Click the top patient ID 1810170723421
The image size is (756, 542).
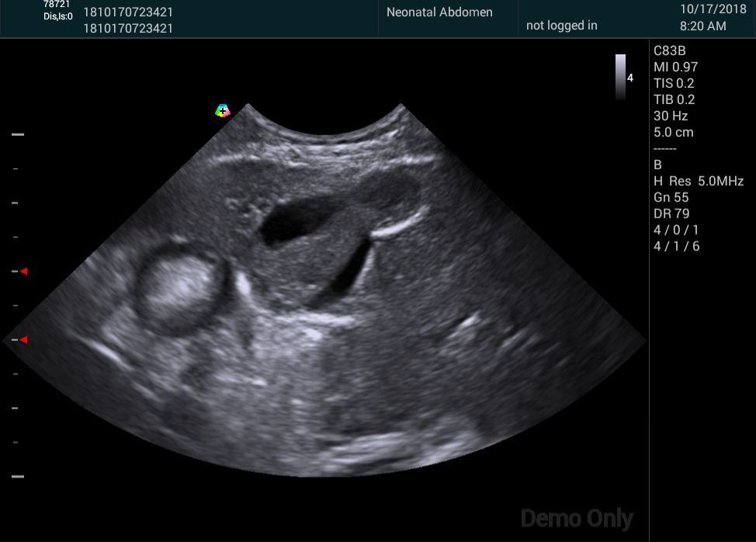(128, 12)
